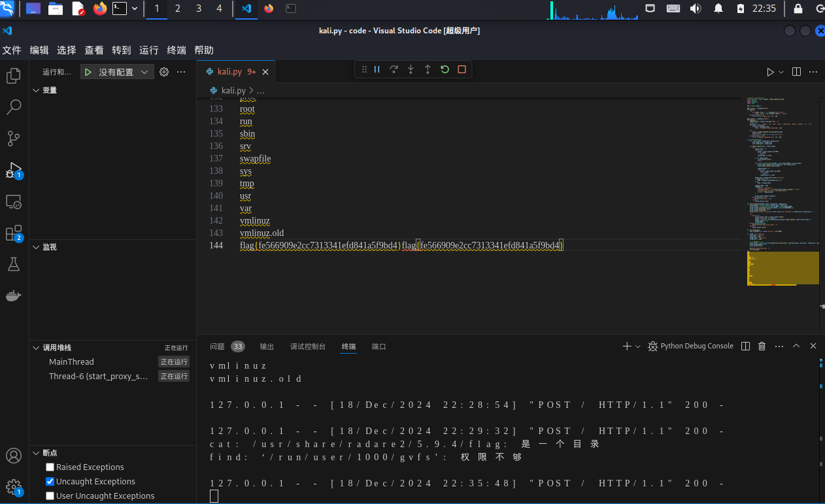Collapse the 变量 section
825x504 pixels.
(x=36, y=90)
